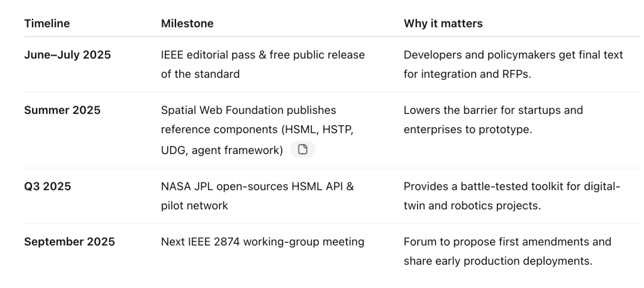The width and height of the screenshot is (644, 288).
Task: Select the 'pilot network' text line
Action: (194, 206)
